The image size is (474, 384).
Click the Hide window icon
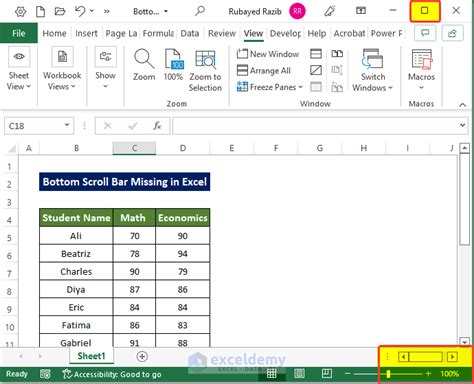pos(316,70)
